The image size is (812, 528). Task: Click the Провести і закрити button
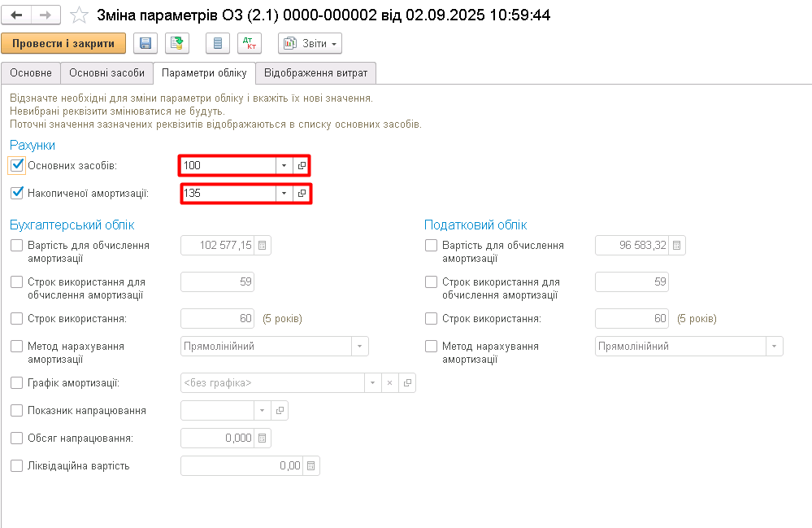(63, 43)
